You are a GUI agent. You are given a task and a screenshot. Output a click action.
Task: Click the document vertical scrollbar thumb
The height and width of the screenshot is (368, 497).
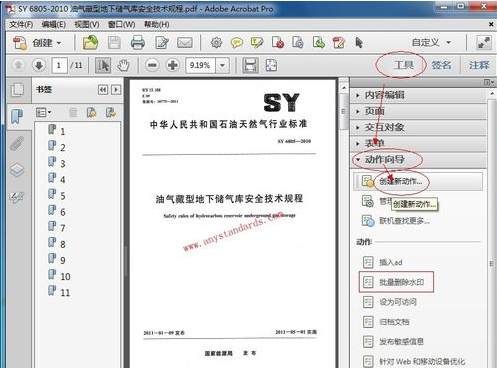(344, 111)
